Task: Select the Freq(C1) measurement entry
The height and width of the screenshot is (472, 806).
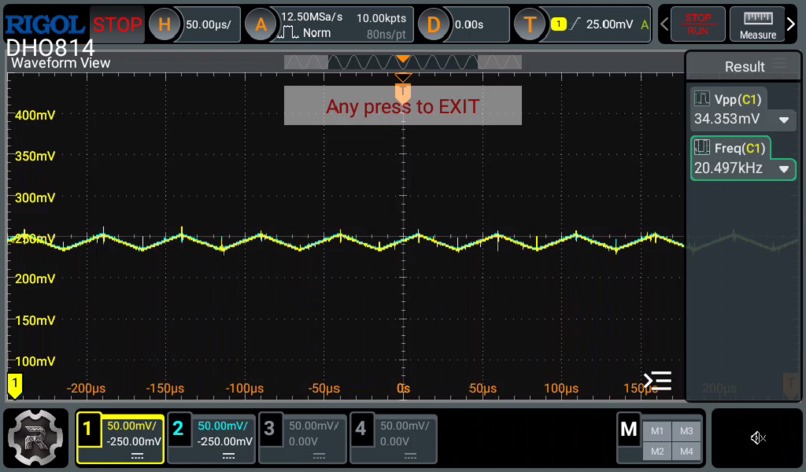Action: (743, 158)
